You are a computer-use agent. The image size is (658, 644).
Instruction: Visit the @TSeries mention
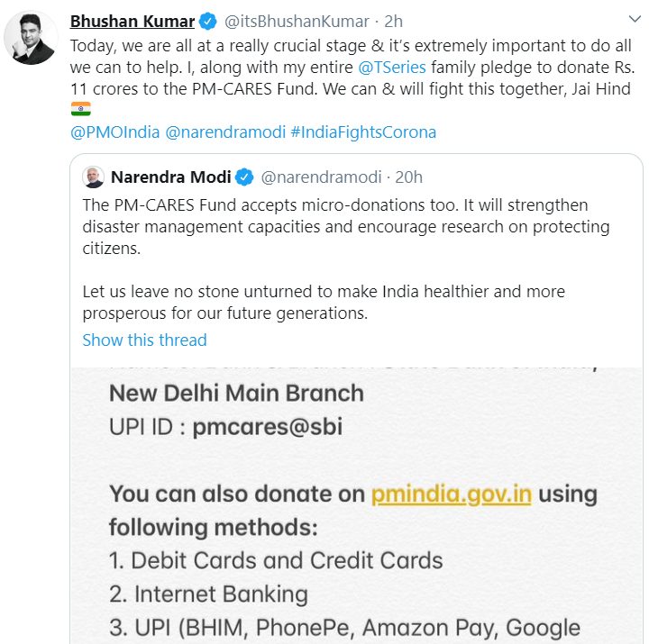pyautogui.click(x=393, y=68)
